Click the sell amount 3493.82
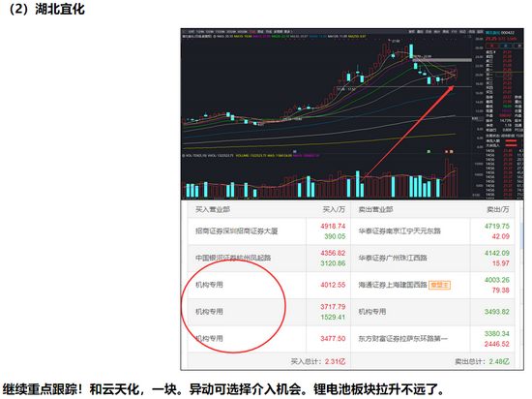The width and height of the screenshot is (532, 399). pyautogui.click(x=497, y=312)
